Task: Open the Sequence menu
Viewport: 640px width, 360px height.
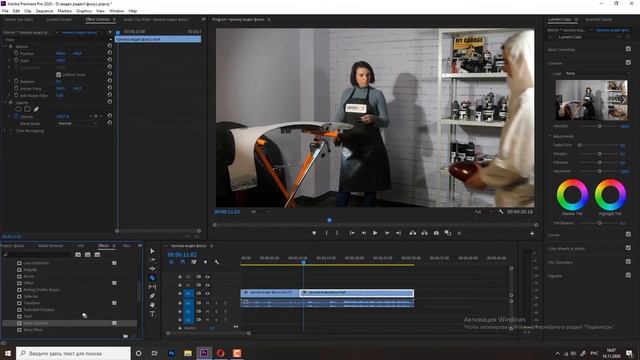Action: click(44, 11)
